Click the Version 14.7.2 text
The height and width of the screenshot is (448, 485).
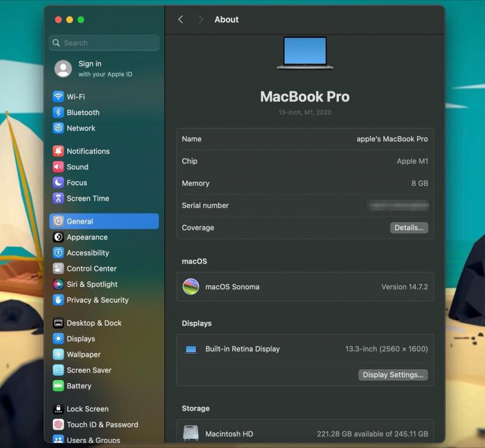(x=404, y=287)
